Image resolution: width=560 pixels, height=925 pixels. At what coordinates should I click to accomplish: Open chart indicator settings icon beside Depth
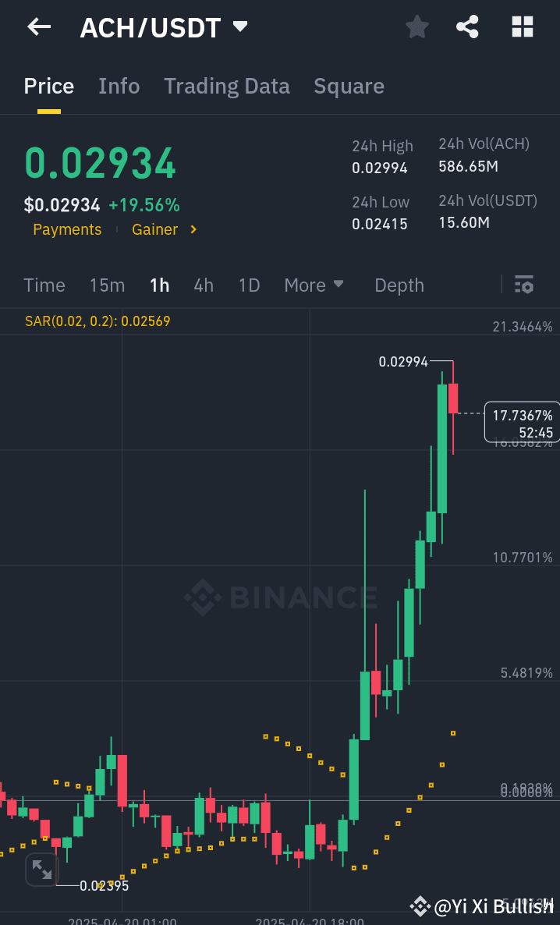[524, 285]
